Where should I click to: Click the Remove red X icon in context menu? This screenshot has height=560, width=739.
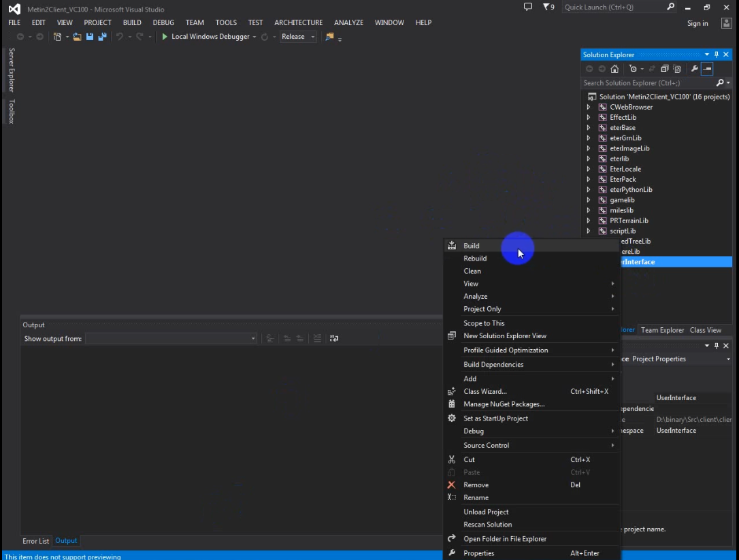[x=452, y=484]
